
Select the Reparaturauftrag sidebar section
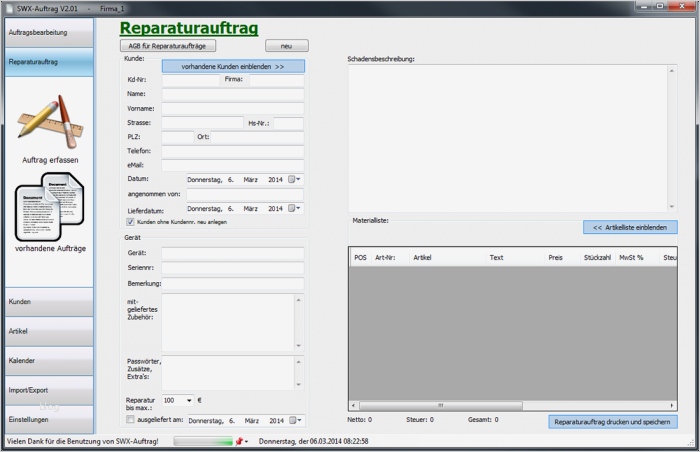49,62
